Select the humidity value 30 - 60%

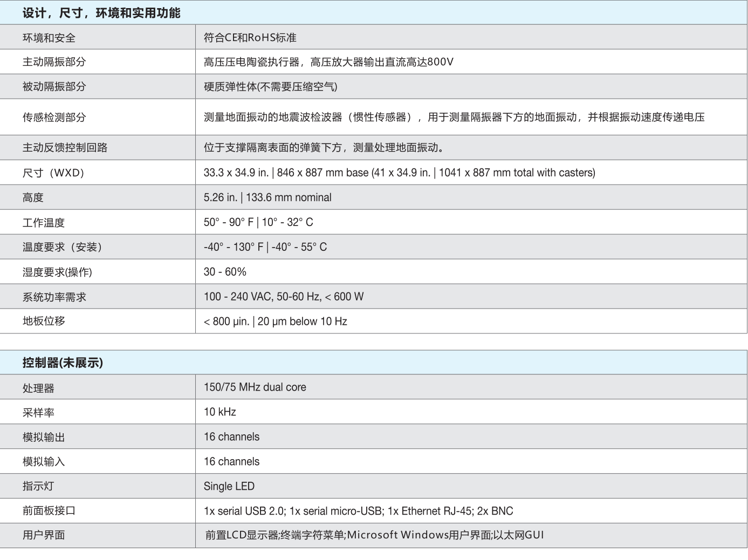click(x=225, y=272)
